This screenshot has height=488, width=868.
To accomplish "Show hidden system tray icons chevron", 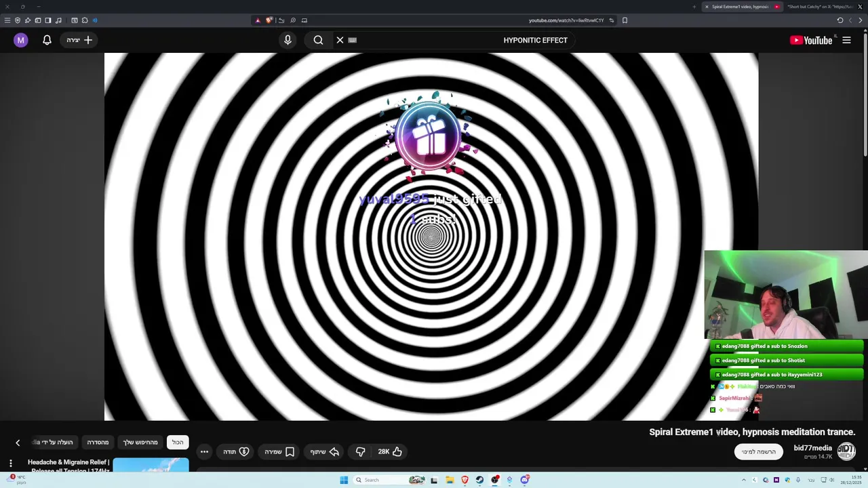I will pos(744,480).
